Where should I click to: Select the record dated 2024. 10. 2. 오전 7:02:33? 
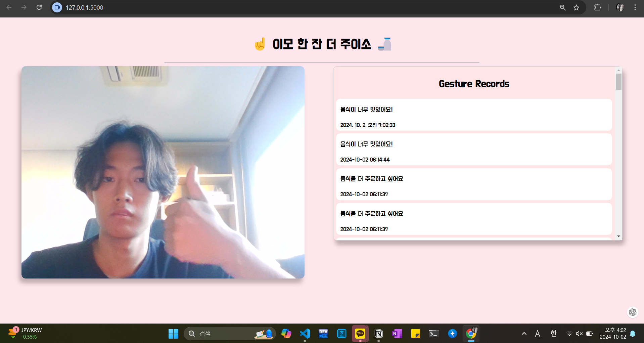coord(474,115)
